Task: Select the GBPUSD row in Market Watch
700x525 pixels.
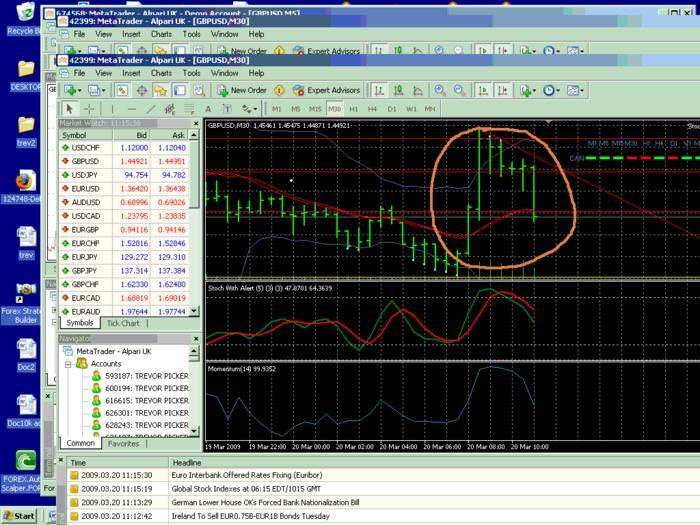Action: click(124, 161)
